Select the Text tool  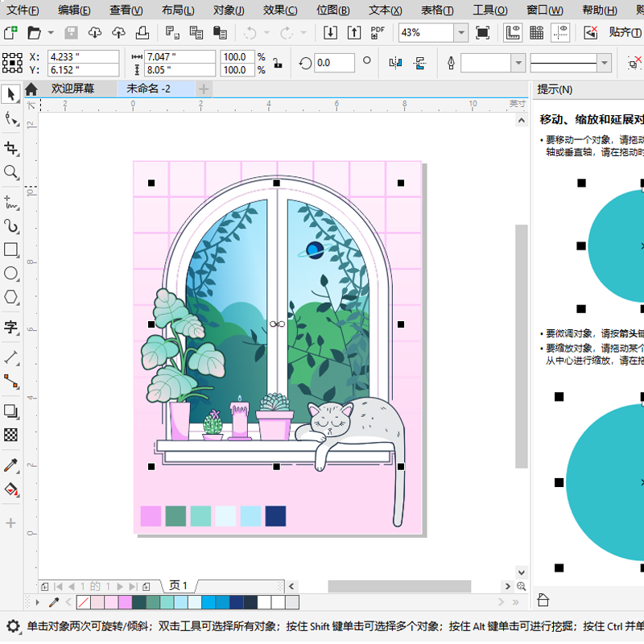[x=11, y=328]
